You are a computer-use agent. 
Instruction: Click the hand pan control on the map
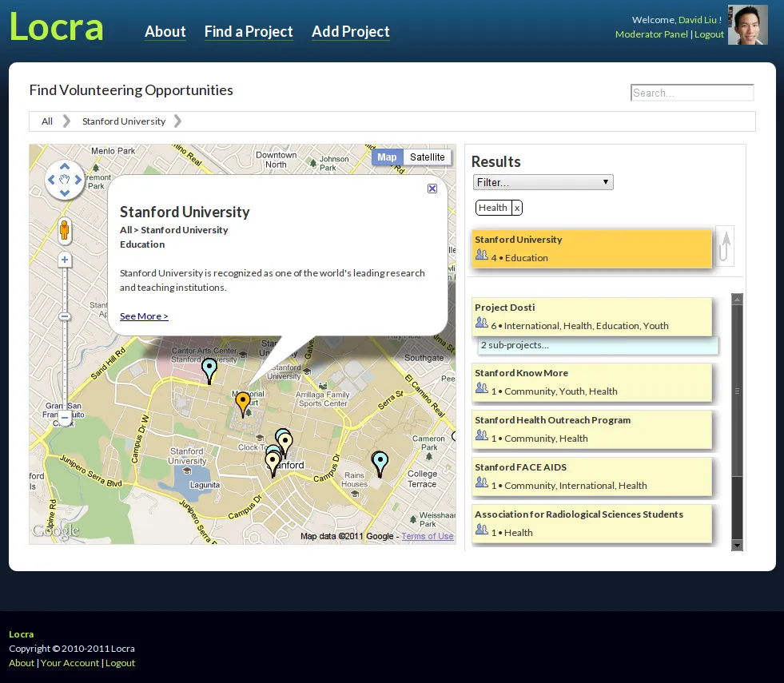coord(65,180)
